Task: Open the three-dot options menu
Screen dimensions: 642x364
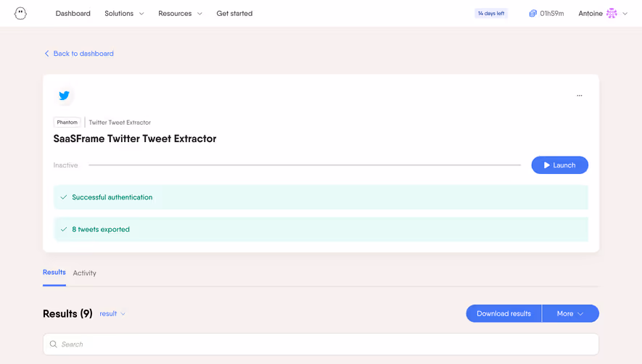Action: (580, 96)
